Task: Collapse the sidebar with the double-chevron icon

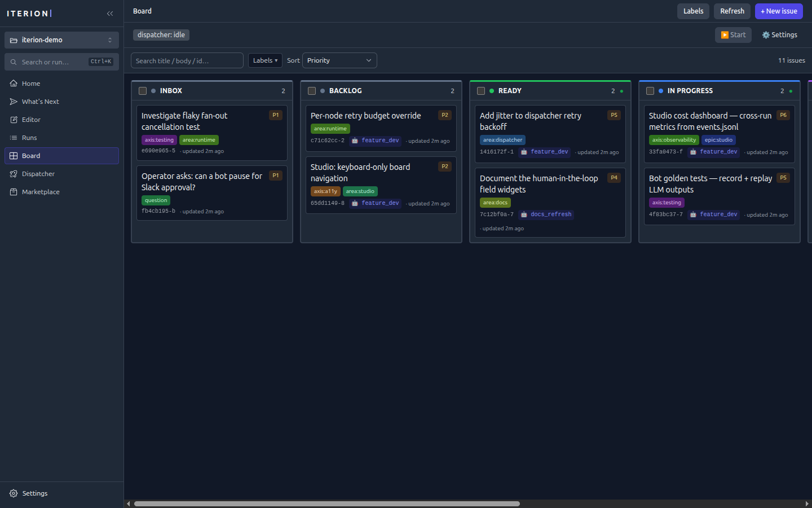Action: click(110, 13)
